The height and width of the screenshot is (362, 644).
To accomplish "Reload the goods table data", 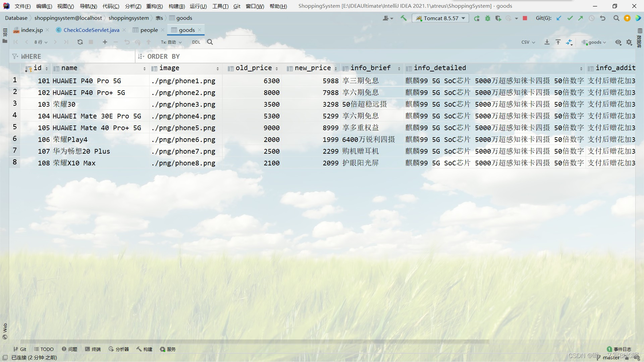I will (80, 42).
